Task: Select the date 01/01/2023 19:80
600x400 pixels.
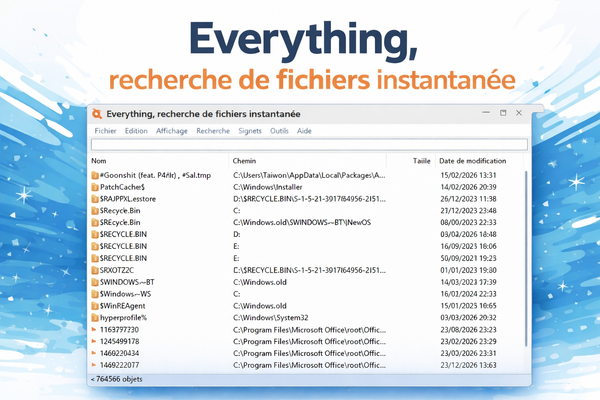Action: point(468,270)
